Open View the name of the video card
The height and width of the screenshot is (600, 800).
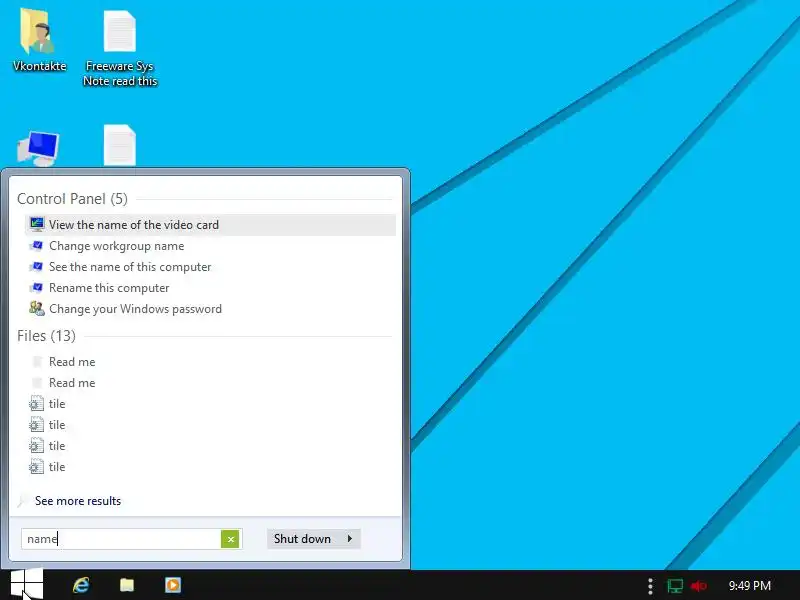210,225
